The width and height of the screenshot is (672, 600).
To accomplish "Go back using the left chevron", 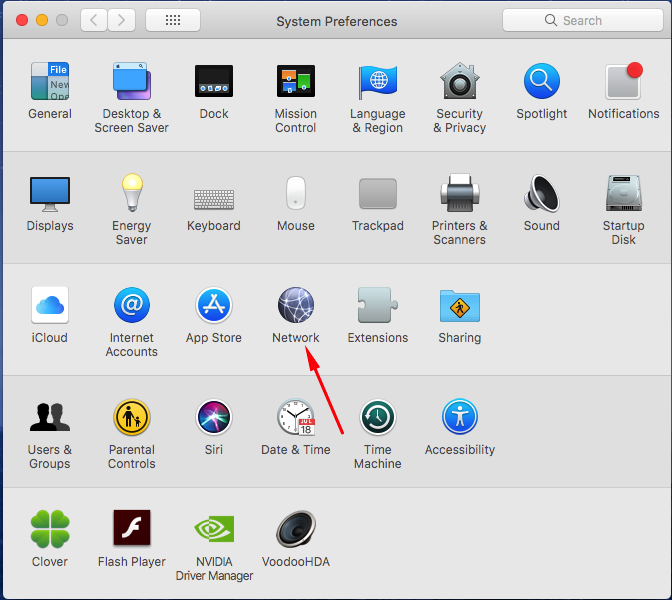I will pyautogui.click(x=94, y=20).
